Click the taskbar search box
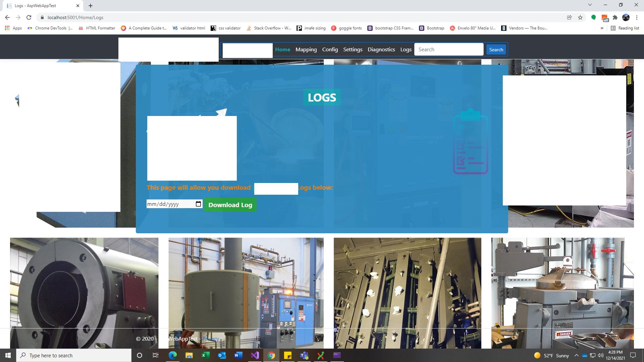This screenshot has width=644, height=362. (74, 355)
